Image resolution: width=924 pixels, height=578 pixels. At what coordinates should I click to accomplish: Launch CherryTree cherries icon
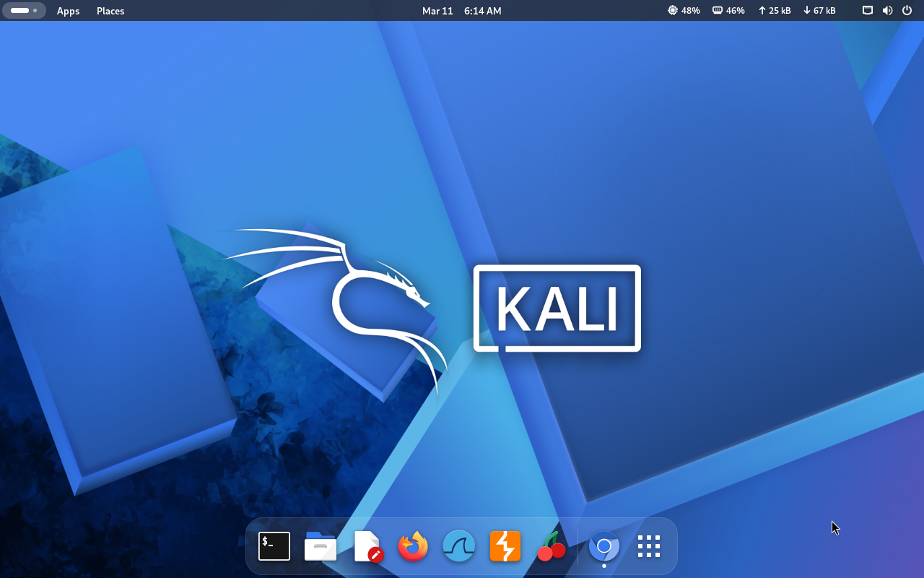[552, 546]
